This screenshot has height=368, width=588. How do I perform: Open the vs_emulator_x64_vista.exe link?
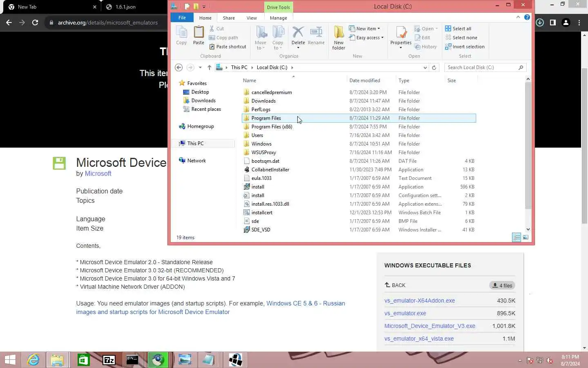click(419, 339)
